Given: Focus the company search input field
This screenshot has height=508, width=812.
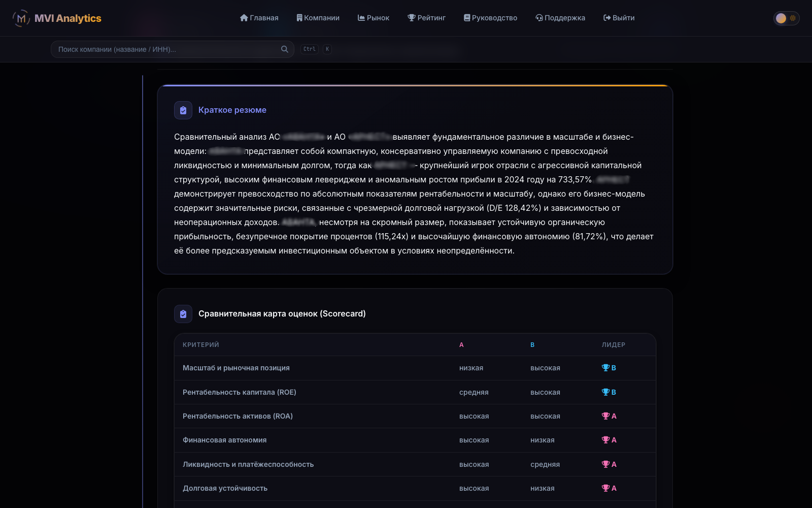Looking at the screenshot, I should coord(173,49).
